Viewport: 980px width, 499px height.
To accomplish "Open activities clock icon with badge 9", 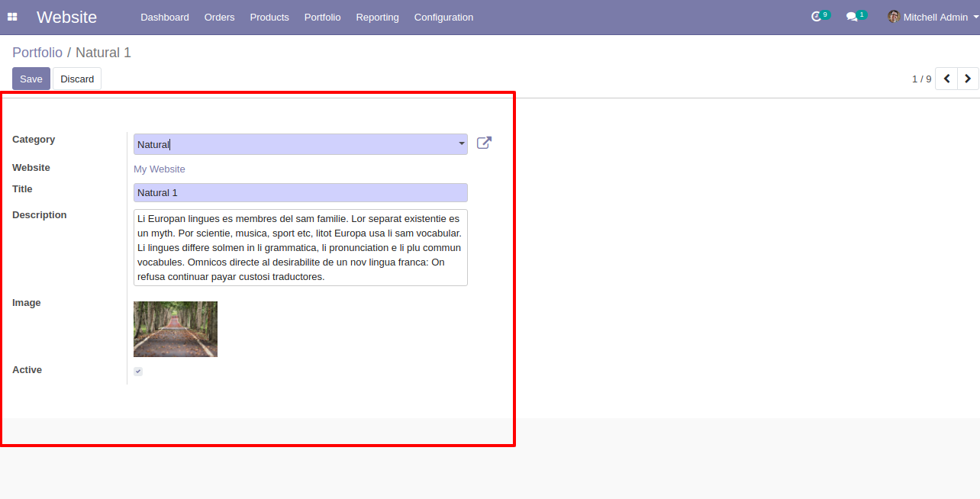I will click(820, 16).
